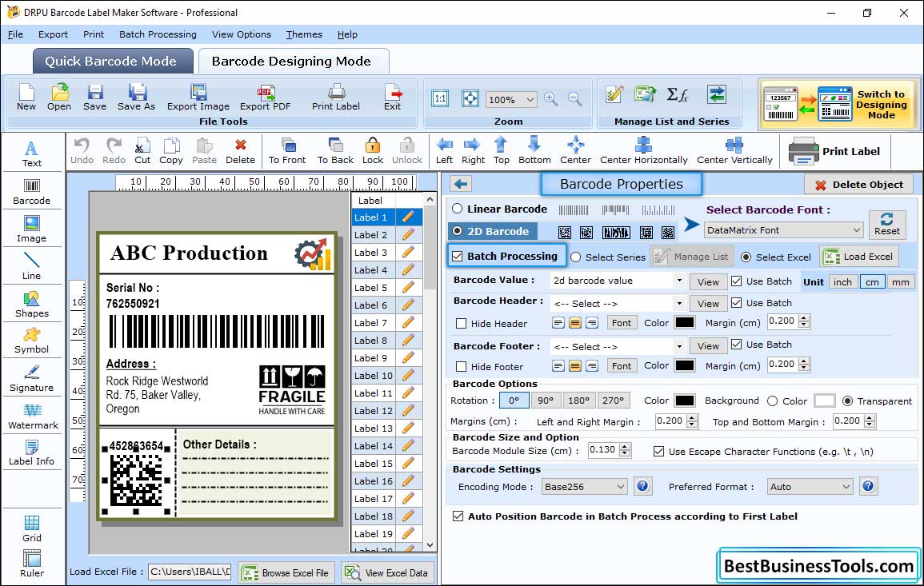Toggle Use Batch for Barcode Value
The height and width of the screenshot is (586, 924).
point(737,281)
